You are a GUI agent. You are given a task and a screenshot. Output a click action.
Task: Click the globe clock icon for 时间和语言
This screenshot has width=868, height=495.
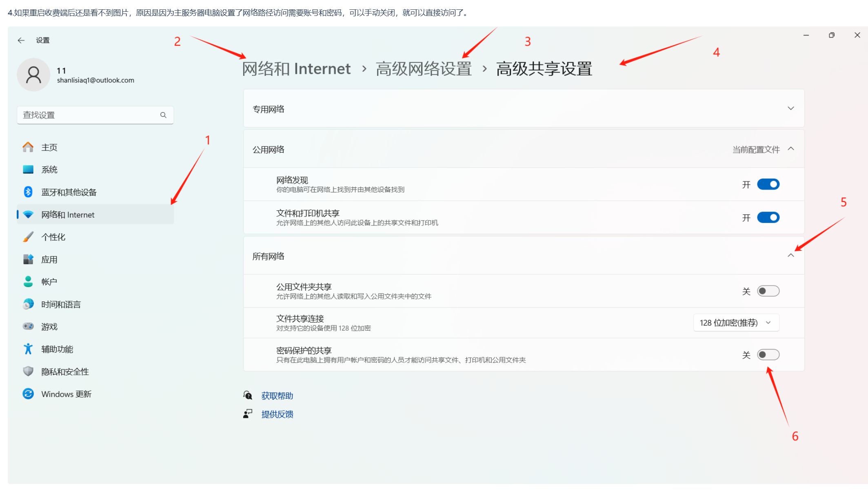(28, 304)
